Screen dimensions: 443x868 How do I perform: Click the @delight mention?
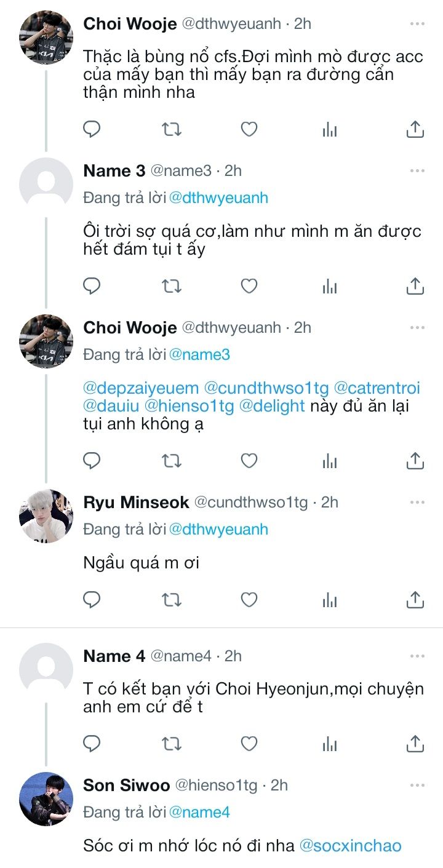(x=276, y=406)
